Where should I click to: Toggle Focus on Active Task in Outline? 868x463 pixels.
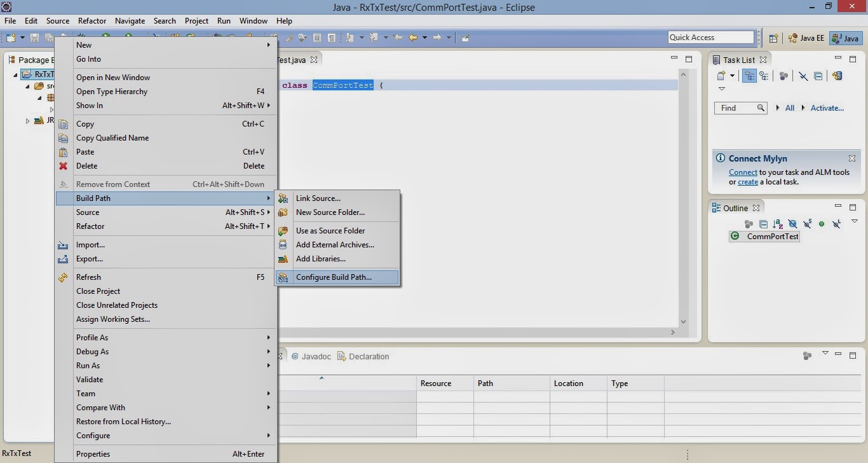pos(749,224)
